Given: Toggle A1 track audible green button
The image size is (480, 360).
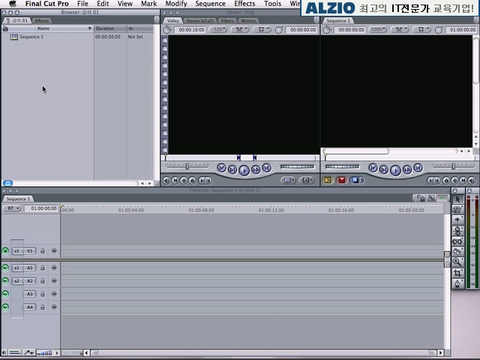Looking at the screenshot, I should [5, 268].
